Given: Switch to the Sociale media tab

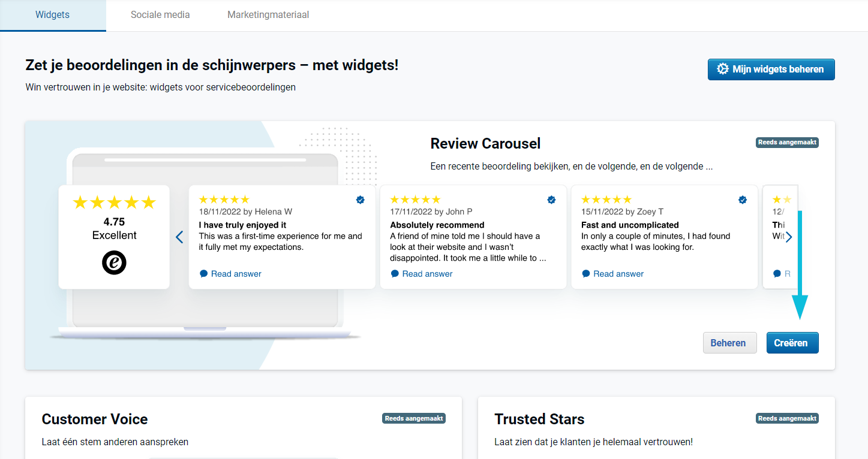Looking at the screenshot, I should [x=160, y=15].
